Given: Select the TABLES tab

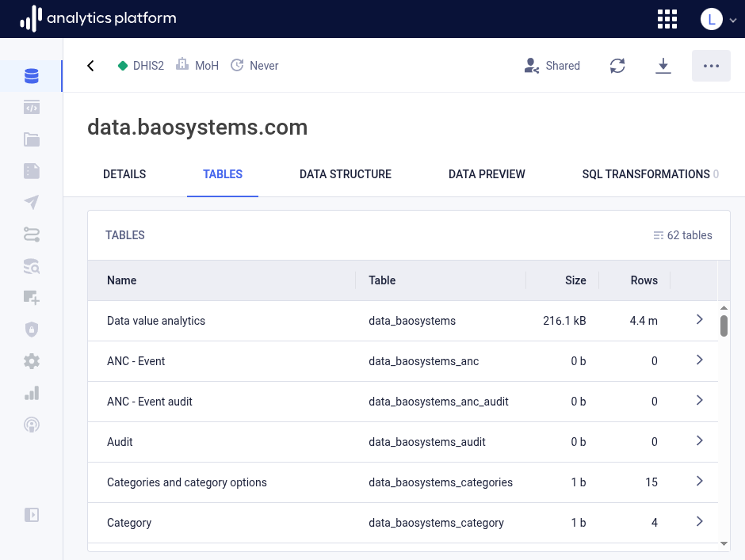Looking at the screenshot, I should [x=223, y=174].
